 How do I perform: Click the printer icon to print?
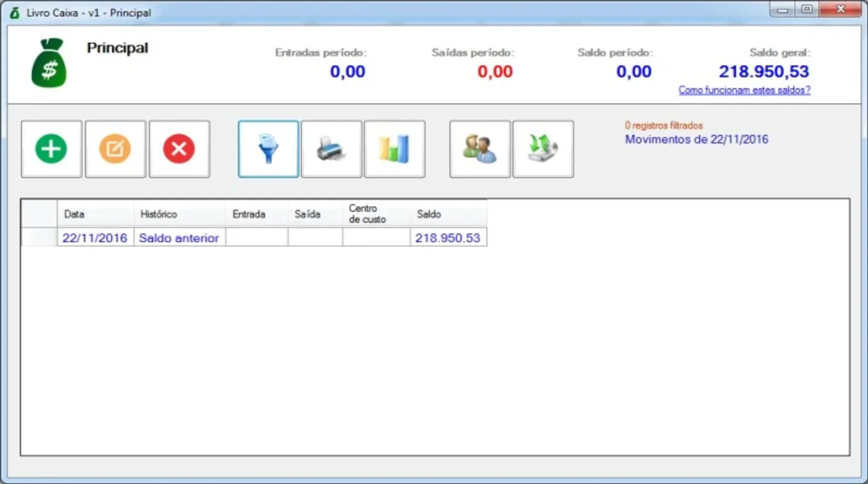[332, 149]
